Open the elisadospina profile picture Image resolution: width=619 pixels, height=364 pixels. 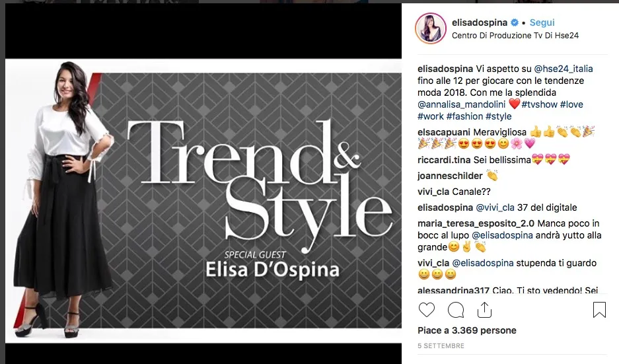(431, 28)
